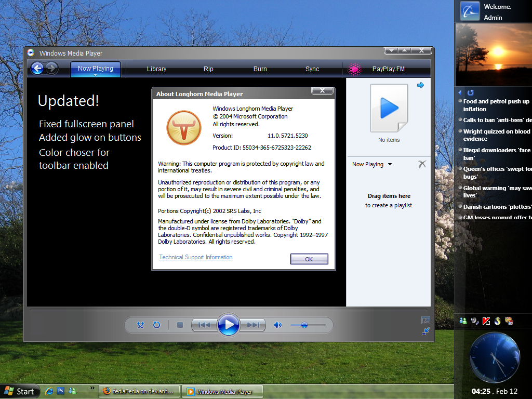Start playback with the big Play button
Image resolution: width=532 pixels, height=399 pixels.
pyautogui.click(x=229, y=325)
